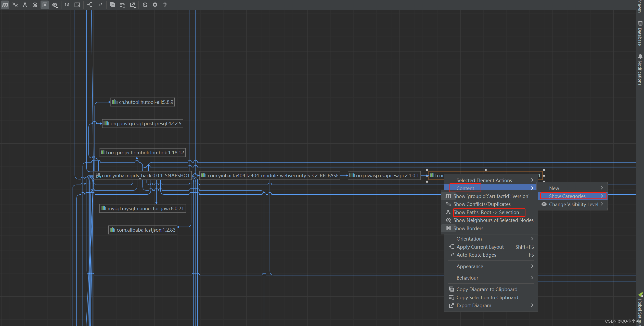Select the cn.hutool:hutool-all:5.8.9 node
Image resolution: width=644 pixels, height=326 pixels.
143,102
